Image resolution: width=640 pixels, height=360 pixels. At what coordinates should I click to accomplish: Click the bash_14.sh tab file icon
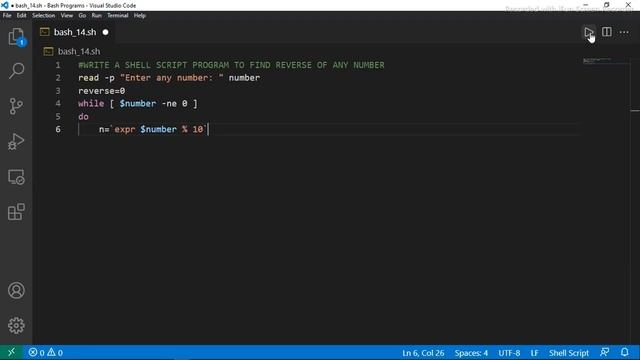tap(45, 32)
